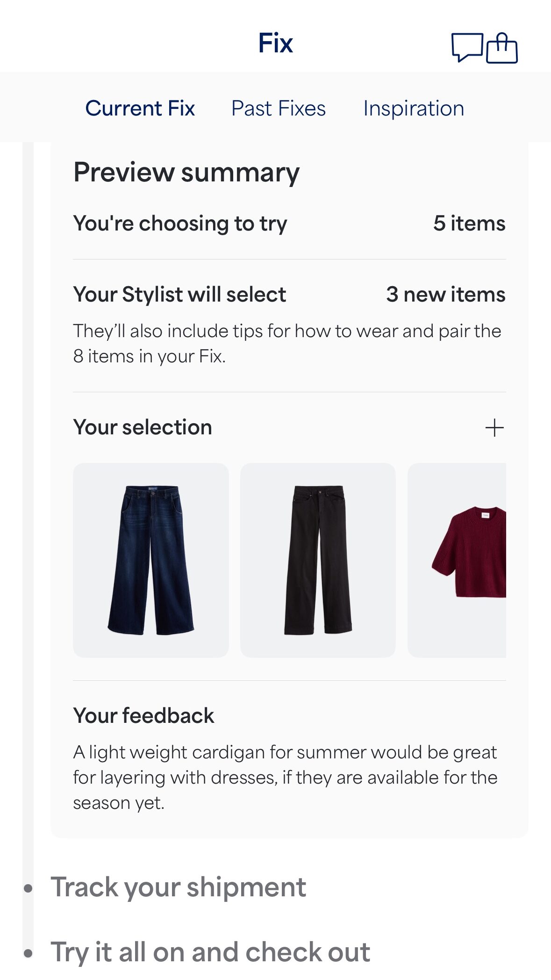
Task: Click the lightweight cardigan feedback note
Action: point(285,777)
